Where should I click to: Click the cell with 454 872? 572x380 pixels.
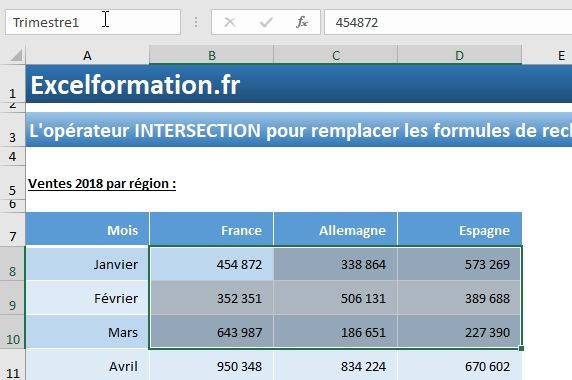click(212, 263)
